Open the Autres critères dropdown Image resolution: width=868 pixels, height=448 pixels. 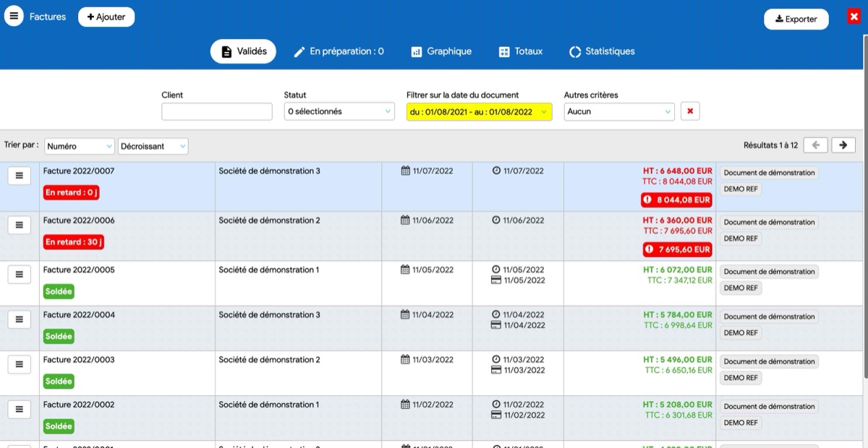point(618,111)
